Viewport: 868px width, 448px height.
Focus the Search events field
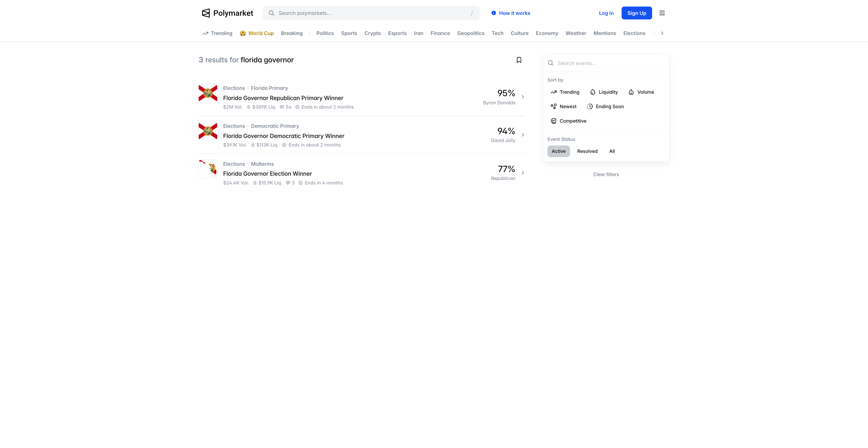[x=606, y=63]
